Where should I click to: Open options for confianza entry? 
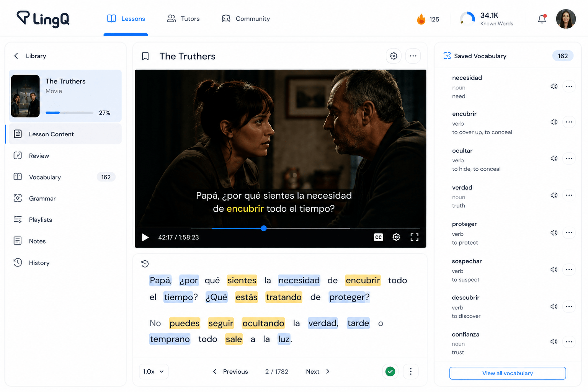pos(569,341)
